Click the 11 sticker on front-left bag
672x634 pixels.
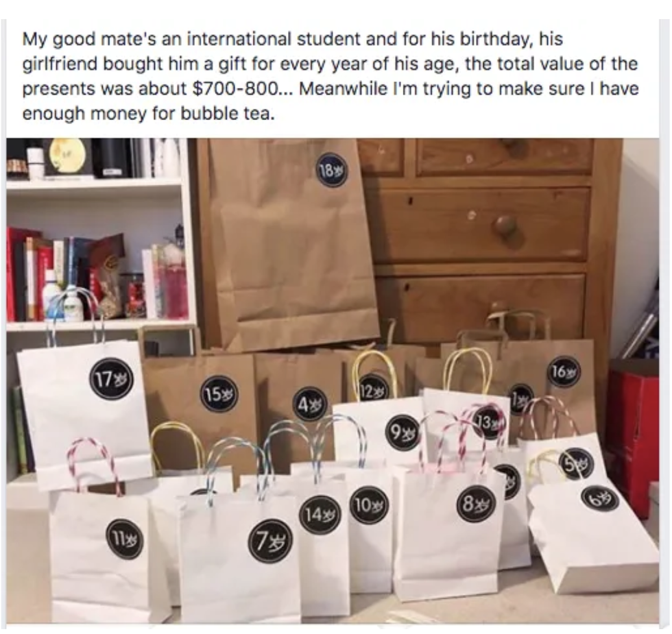[x=125, y=539]
